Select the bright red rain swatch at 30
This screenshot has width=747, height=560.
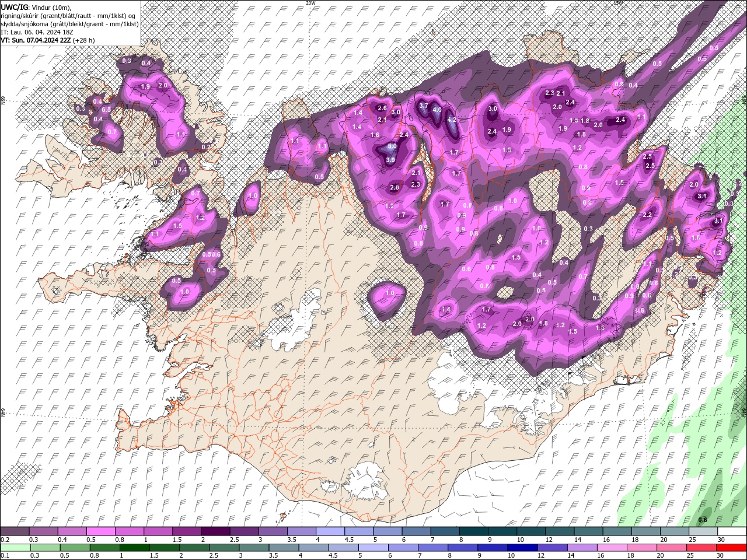[731, 548]
